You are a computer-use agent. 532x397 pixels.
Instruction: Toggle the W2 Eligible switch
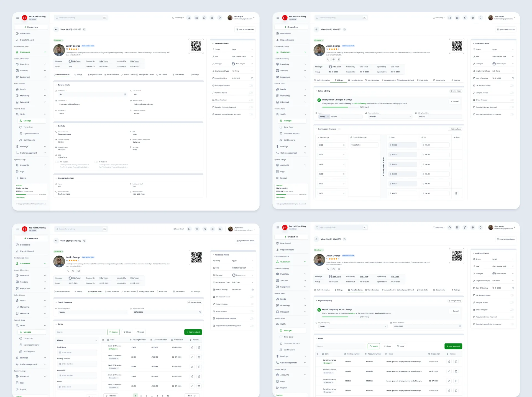[x=57, y=162]
